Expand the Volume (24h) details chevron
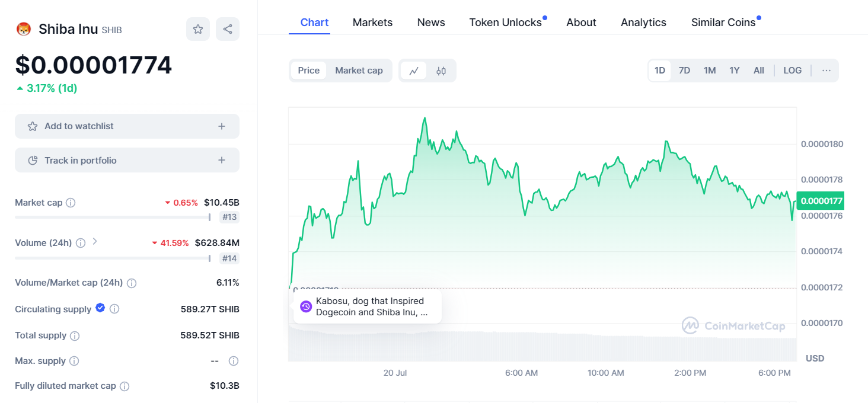 click(x=95, y=242)
